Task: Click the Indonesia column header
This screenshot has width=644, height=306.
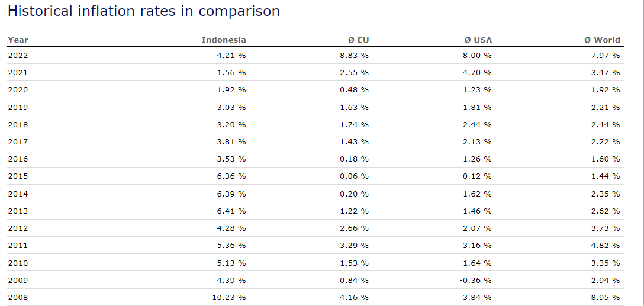Action: click(x=223, y=40)
